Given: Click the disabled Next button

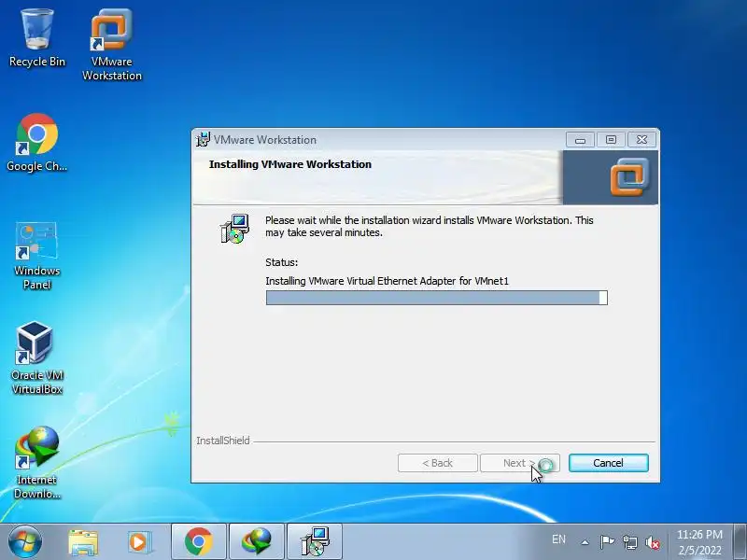Looking at the screenshot, I should tap(520, 463).
